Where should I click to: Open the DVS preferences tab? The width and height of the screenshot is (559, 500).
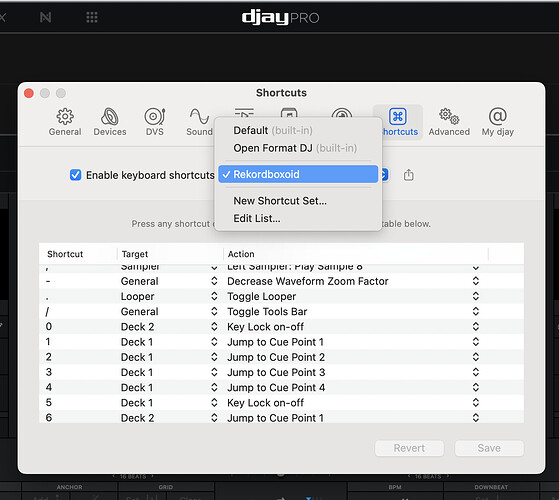pyautogui.click(x=154, y=122)
